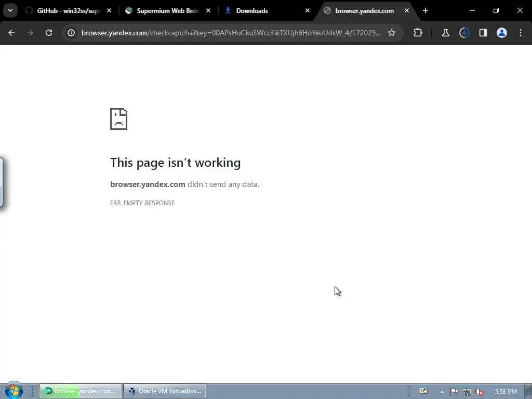Screen dimensions: 532x399
Task: Open the Extensions puzzle icon
Action: point(418,33)
